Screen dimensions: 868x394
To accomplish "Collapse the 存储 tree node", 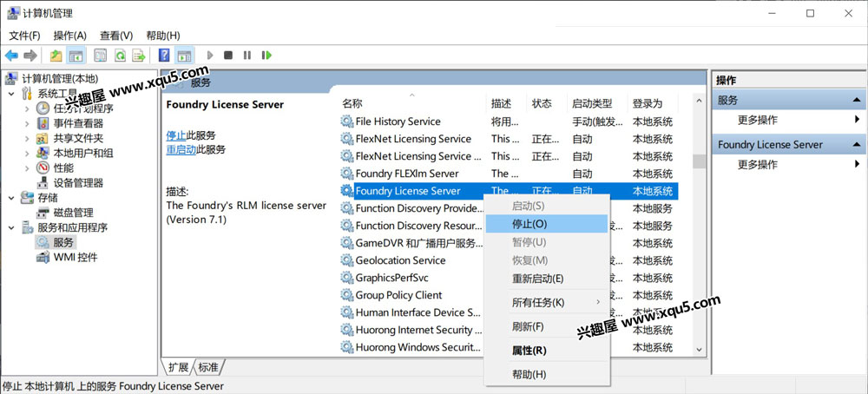I will pyautogui.click(x=11, y=198).
